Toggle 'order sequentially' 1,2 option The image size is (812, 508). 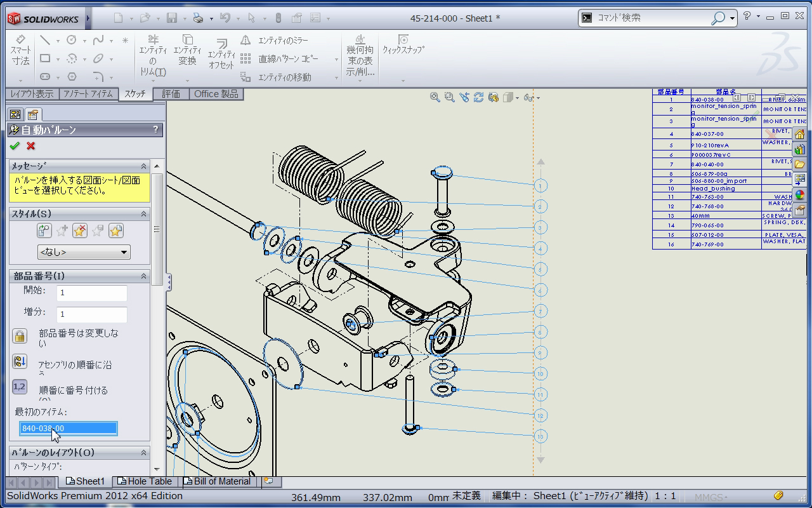tap(20, 387)
